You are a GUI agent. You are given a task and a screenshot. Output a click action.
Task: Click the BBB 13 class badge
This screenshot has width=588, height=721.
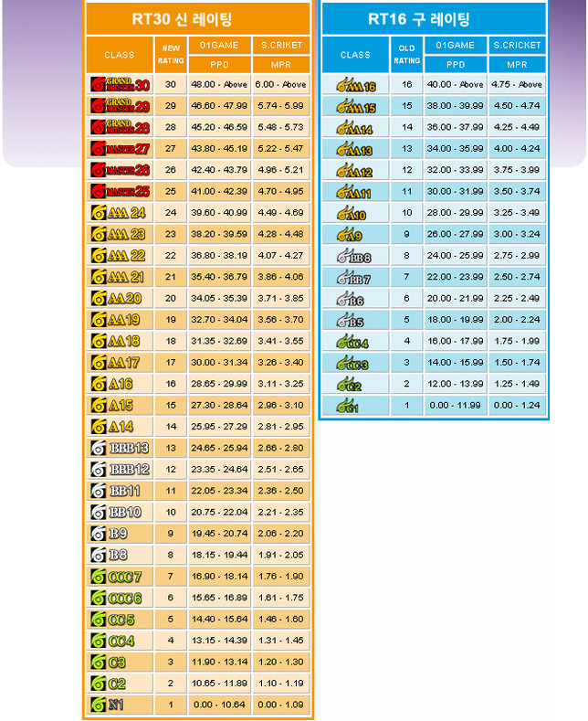[x=120, y=448]
